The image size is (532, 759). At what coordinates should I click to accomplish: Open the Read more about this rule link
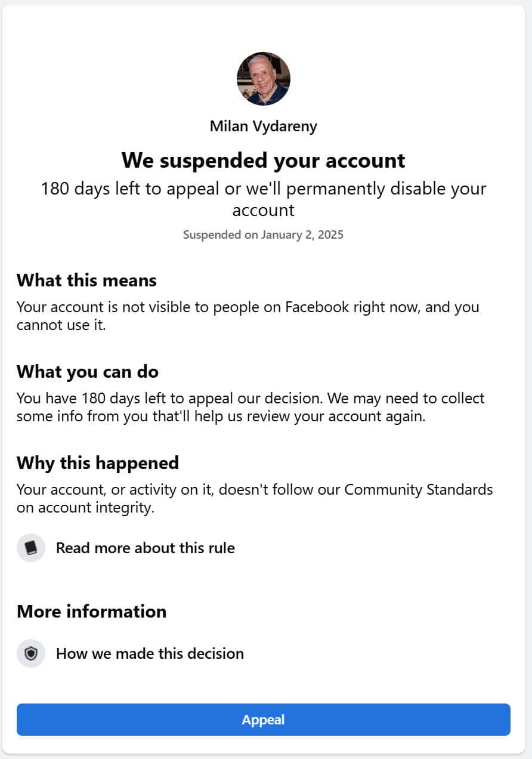pyautogui.click(x=146, y=548)
